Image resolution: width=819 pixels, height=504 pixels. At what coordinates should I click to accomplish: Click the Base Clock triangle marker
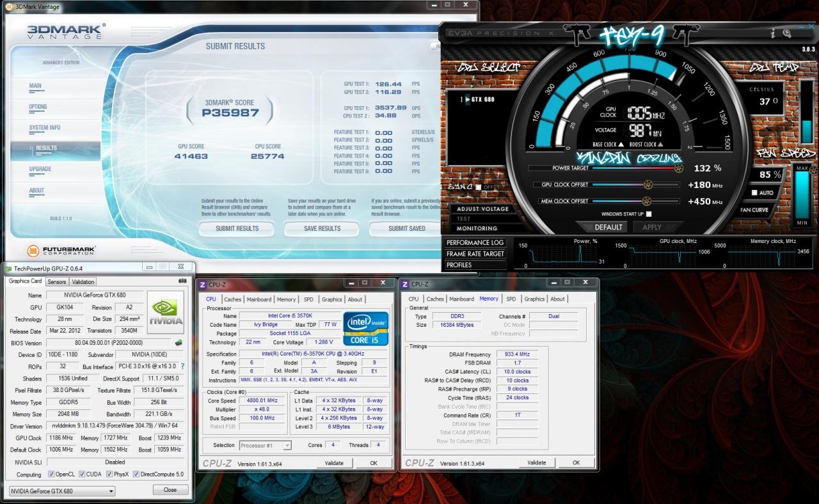[x=621, y=144]
